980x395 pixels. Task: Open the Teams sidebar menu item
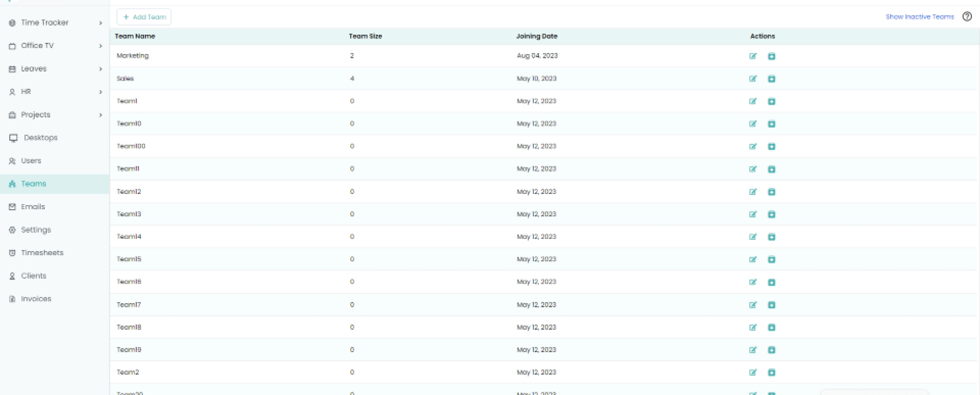click(33, 183)
